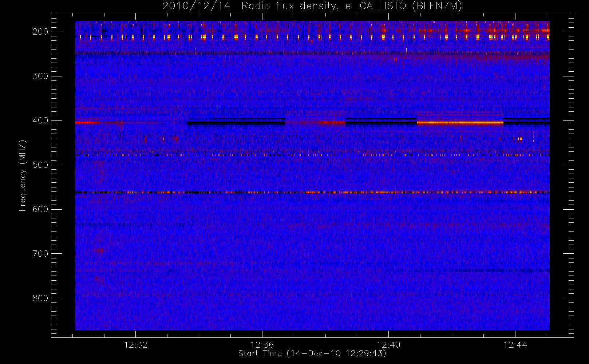This screenshot has width=589, height=364.
Task: Click the 400 frequency tick label
Action: click(x=40, y=120)
